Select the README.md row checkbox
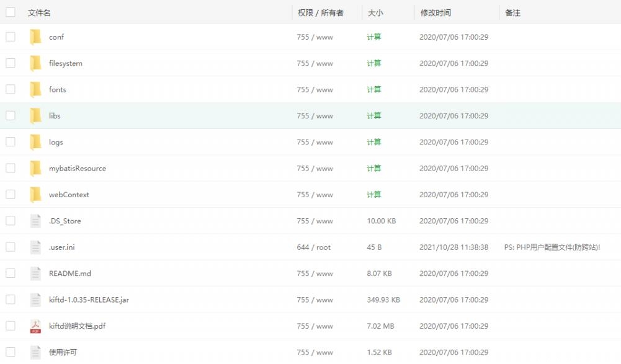Viewport: 621px width, 364px height. point(11,273)
